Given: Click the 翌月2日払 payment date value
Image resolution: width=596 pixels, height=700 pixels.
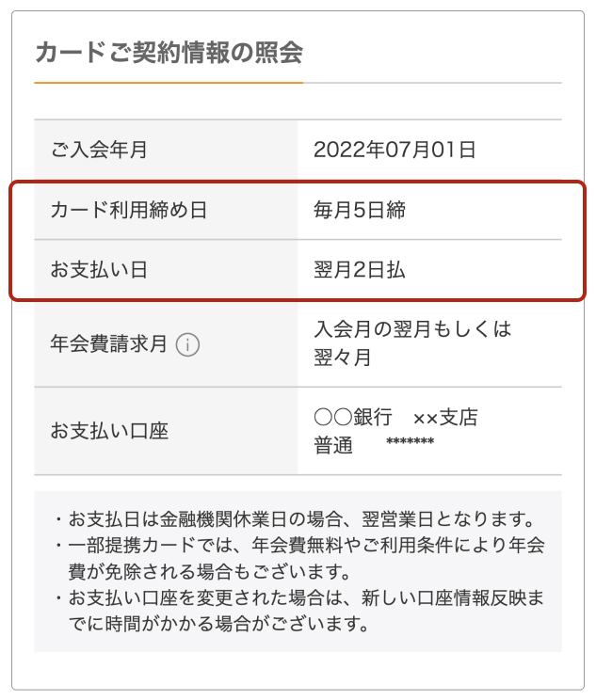Looking at the screenshot, I should [x=360, y=270].
